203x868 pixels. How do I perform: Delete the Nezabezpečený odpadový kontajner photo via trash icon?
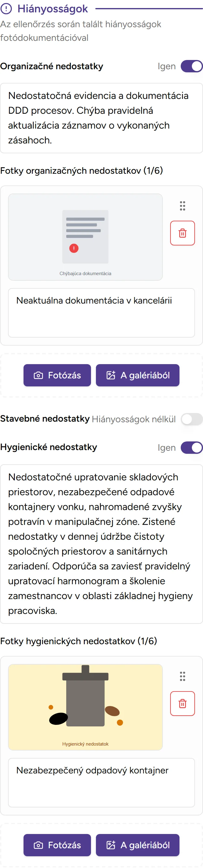pos(183,704)
